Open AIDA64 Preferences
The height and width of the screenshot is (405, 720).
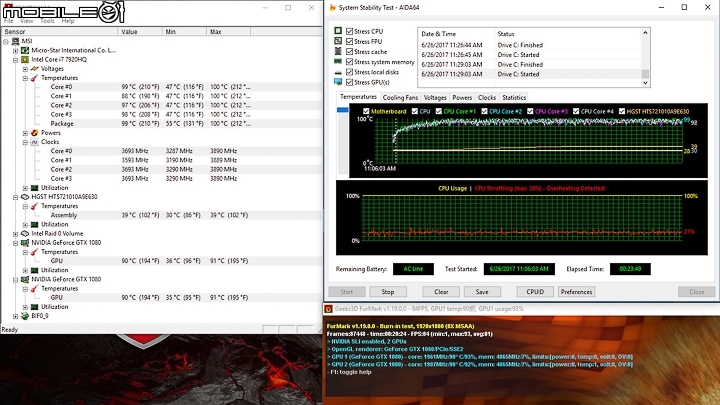point(576,292)
